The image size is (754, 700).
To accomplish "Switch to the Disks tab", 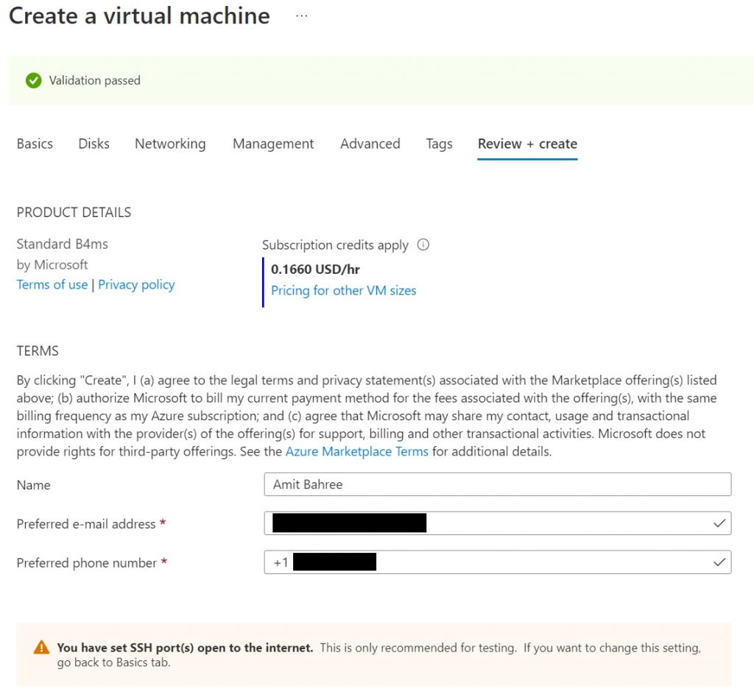I will pyautogui.click(x=94, y=144).
